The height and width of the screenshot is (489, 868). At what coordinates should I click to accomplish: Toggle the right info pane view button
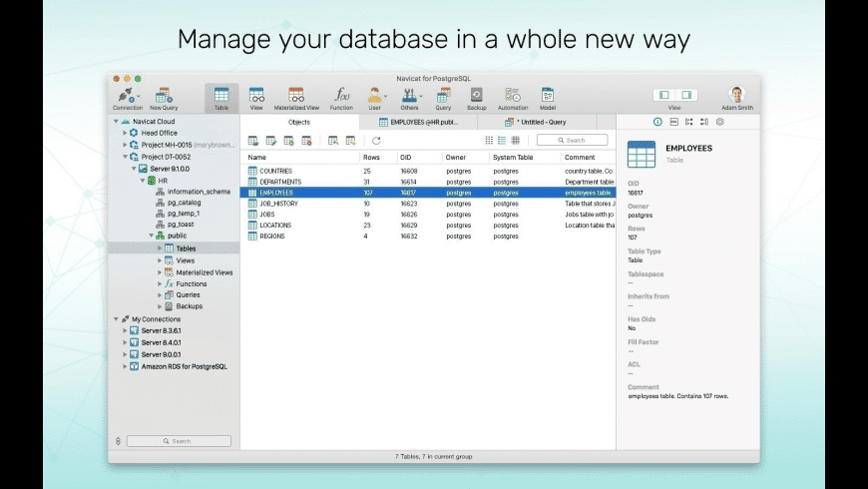pyautogui.click(x=686, y=95)
